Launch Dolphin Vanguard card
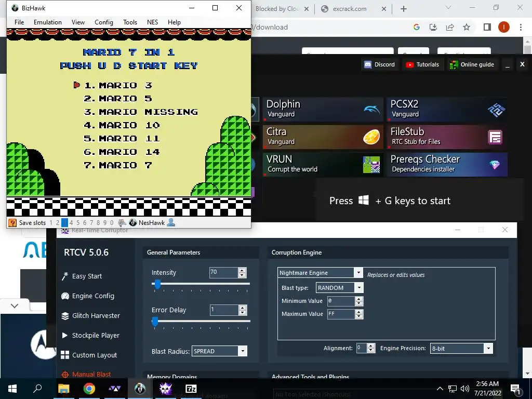Viewport: 532px width, 399px height. pyautogui.click(x=323, y=109)
